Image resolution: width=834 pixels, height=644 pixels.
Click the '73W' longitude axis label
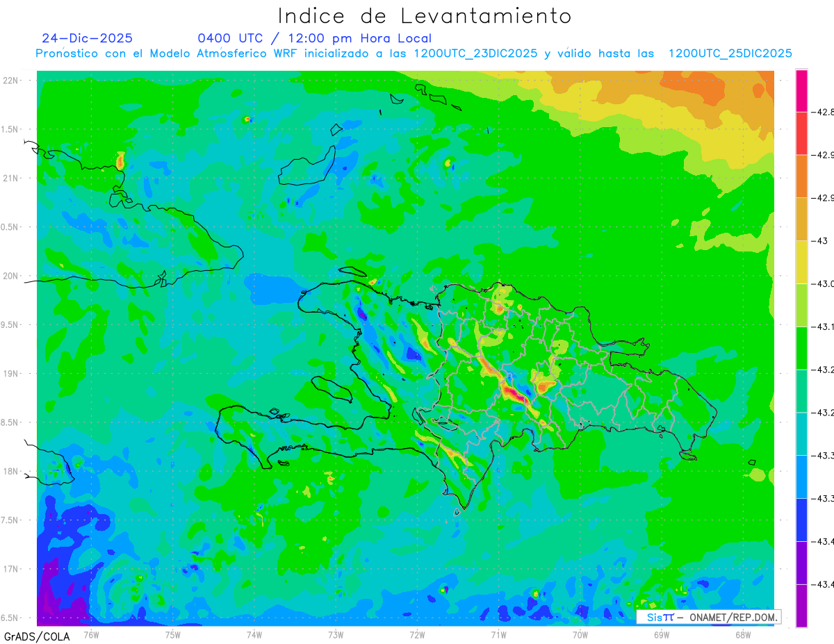[335, 634]
